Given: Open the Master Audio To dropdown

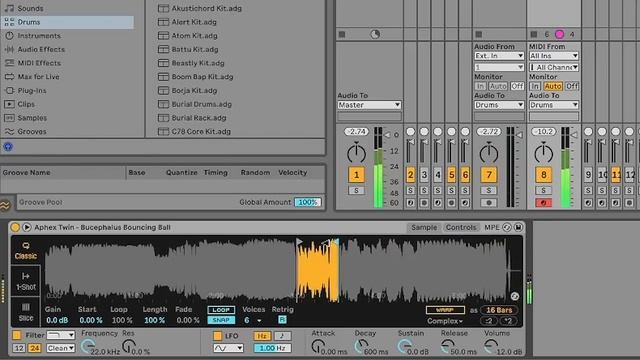Looking at the screenshot, I should click(x=369, y=105).
